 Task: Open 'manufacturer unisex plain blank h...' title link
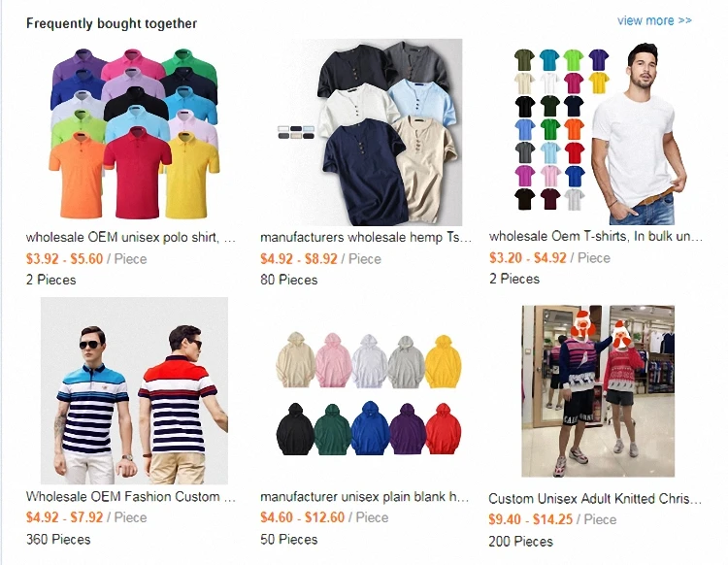(x=364, y=496)
